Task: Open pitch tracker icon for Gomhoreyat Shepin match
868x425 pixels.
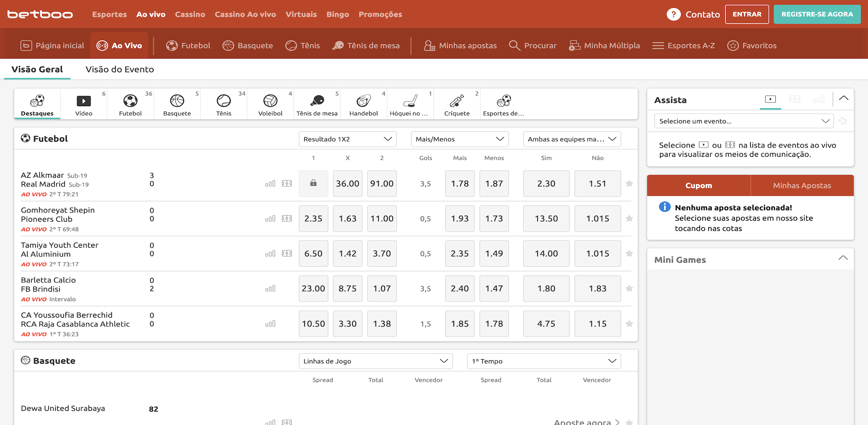Action: [x=287, y=218]
